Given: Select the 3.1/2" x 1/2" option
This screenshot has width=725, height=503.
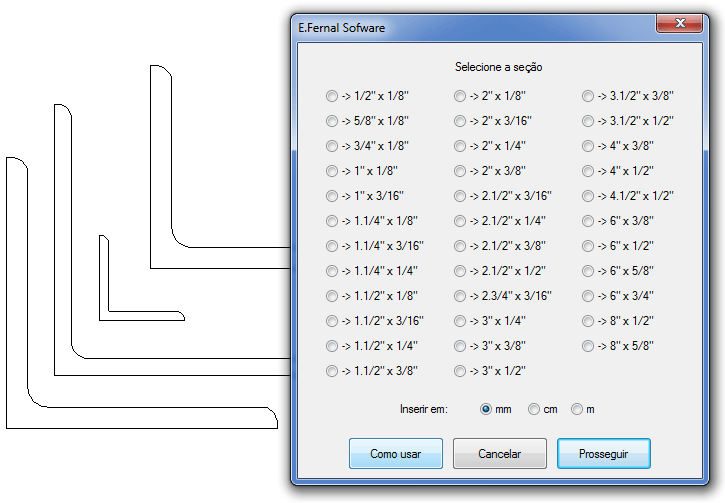Looking at the screenshot, I should tap(588, 121).
